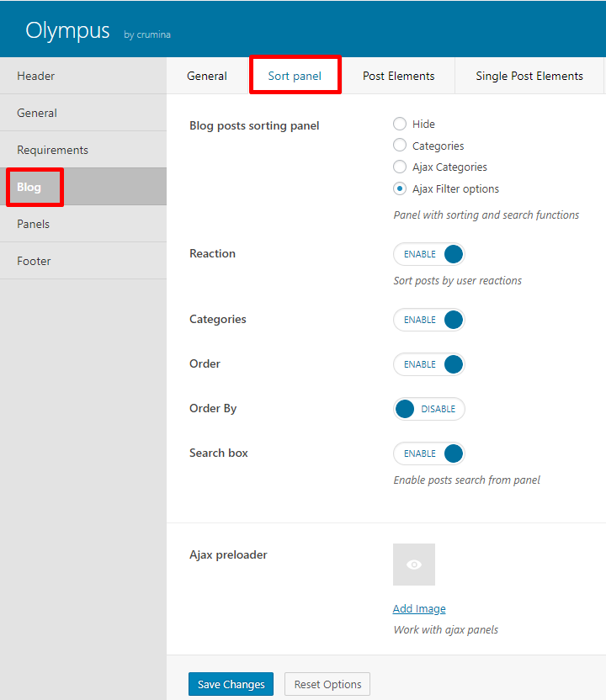The height and width of the screenshot is (700, 606).
Task: Click the Sort panel tab
Action: [295, 76]
